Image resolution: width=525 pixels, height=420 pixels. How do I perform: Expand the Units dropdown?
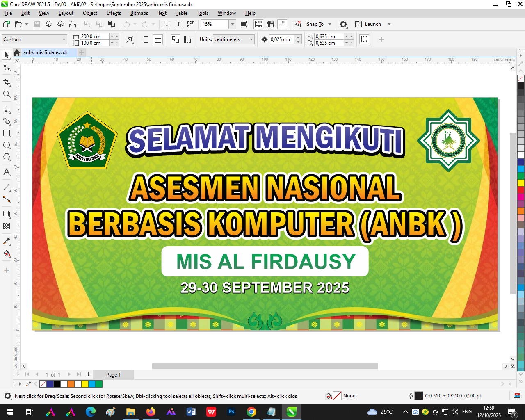pyautogui.click(x=251, y=39)
